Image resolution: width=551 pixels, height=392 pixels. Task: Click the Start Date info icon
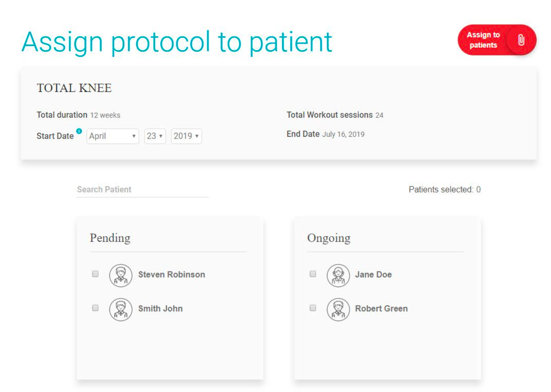click(79, 131)
